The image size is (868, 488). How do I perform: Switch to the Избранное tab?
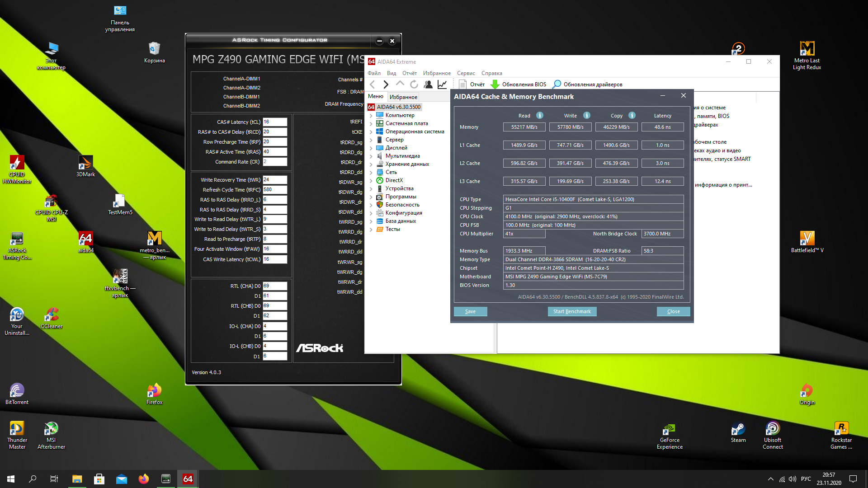[x=403, y=97]
